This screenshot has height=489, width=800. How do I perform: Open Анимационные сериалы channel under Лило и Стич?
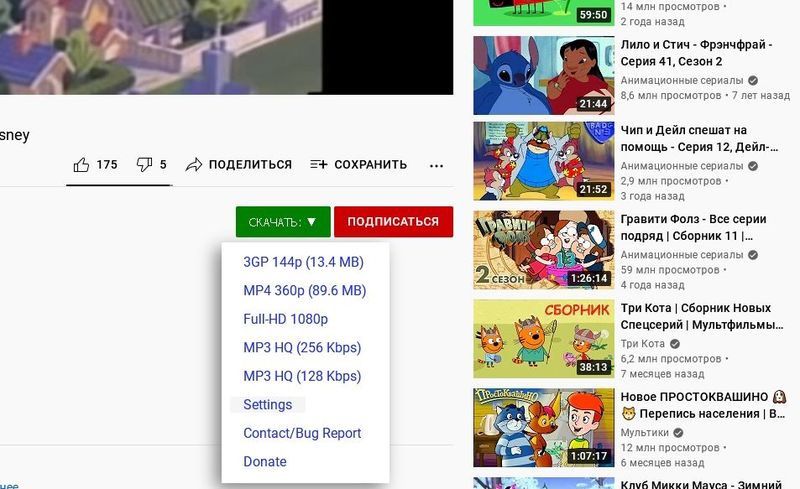coord(682,80)
